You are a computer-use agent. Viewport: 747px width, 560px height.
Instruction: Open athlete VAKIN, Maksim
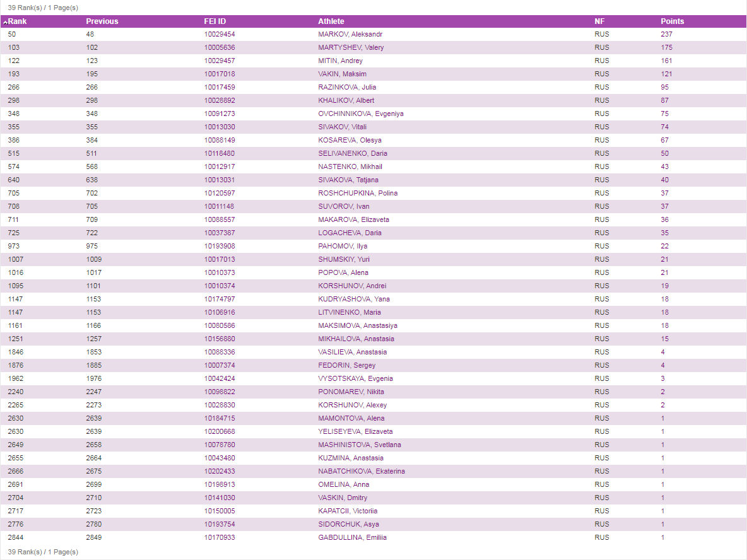[342, 74]
